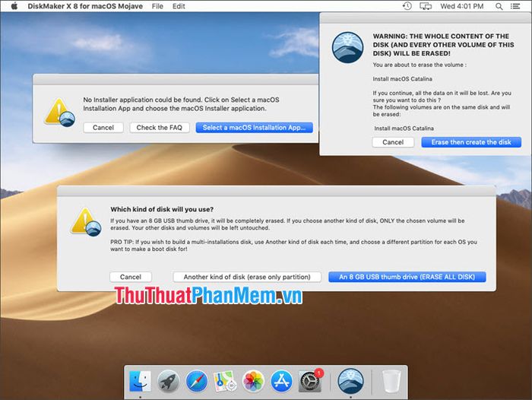The height and width of the screenshot is (400, 532).
Task: Click warning icon in disk kind dialog
Action: [86, 222]
